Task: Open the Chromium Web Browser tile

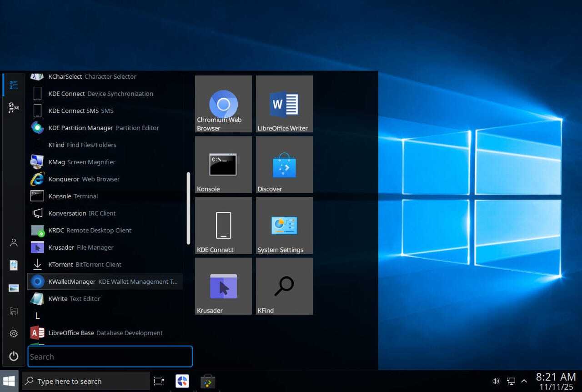Action: 223,104
